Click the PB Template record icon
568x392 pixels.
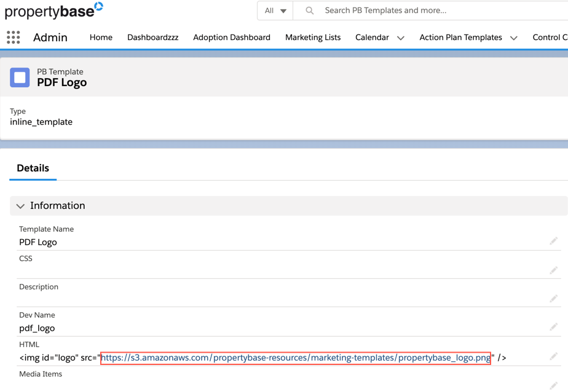click(20, 77)
